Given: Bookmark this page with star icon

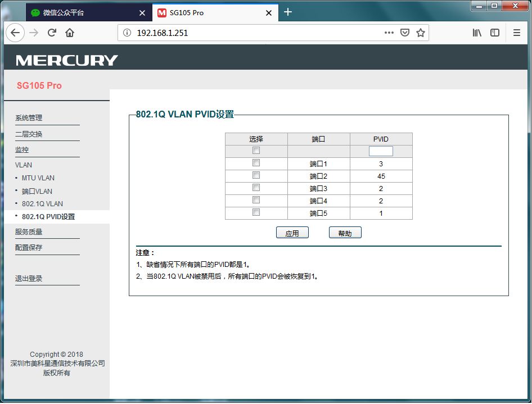Looking at the screenshot, I should (421, 33).
